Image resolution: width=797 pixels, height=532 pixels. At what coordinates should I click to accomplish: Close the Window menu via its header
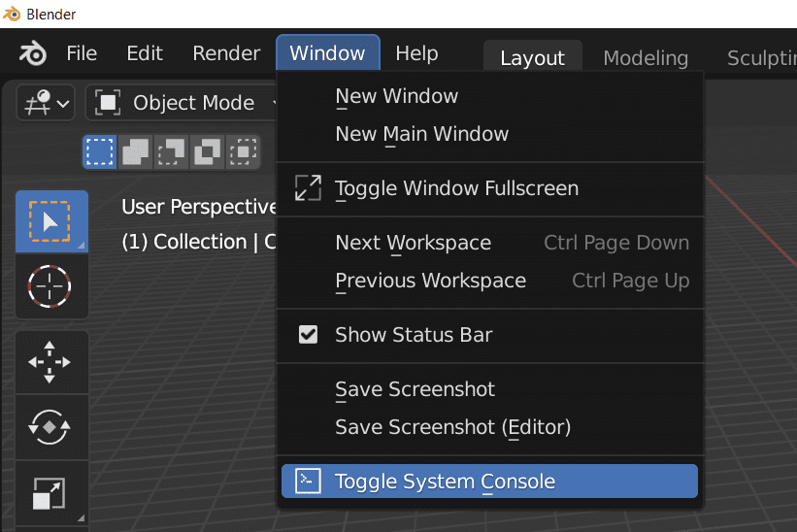[328, 52]
